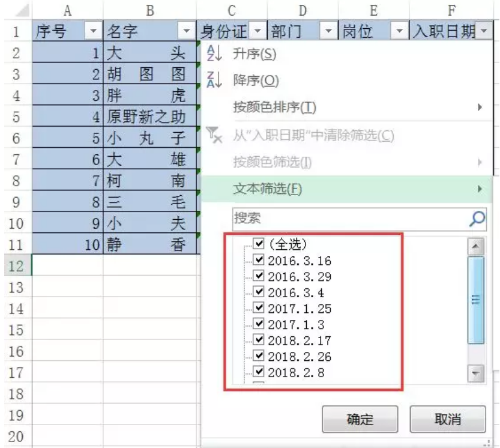The height and width of the screenshot is (448, 500).
Task: Click the ascending sort A-Z icon
Action: tap(214, 53)
